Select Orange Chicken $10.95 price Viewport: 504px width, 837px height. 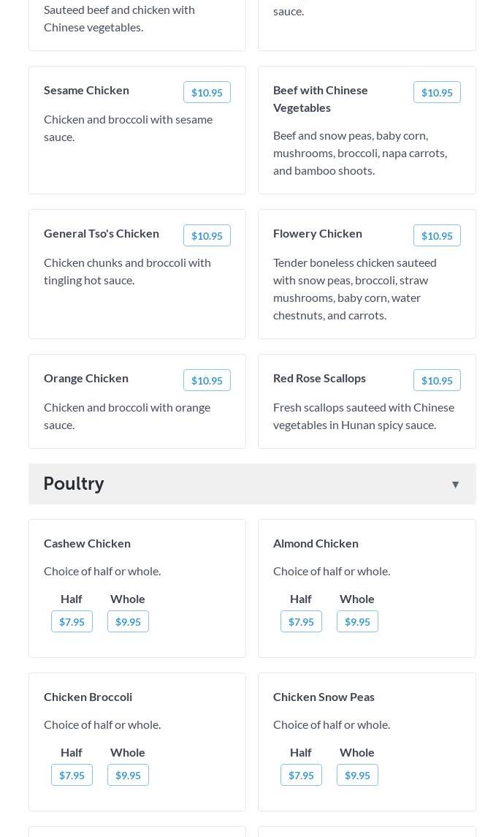coord(207,380)
